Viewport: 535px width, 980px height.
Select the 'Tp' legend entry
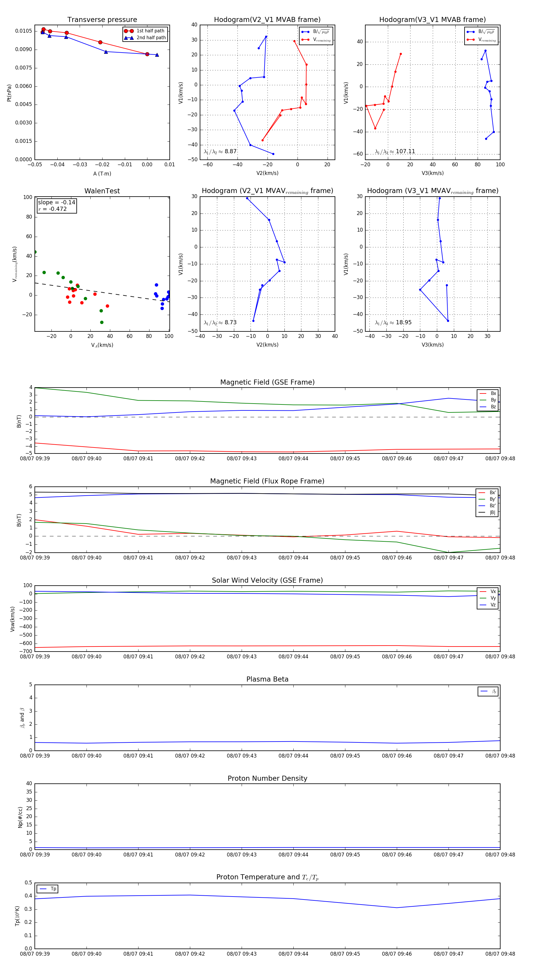click(48, 889)
